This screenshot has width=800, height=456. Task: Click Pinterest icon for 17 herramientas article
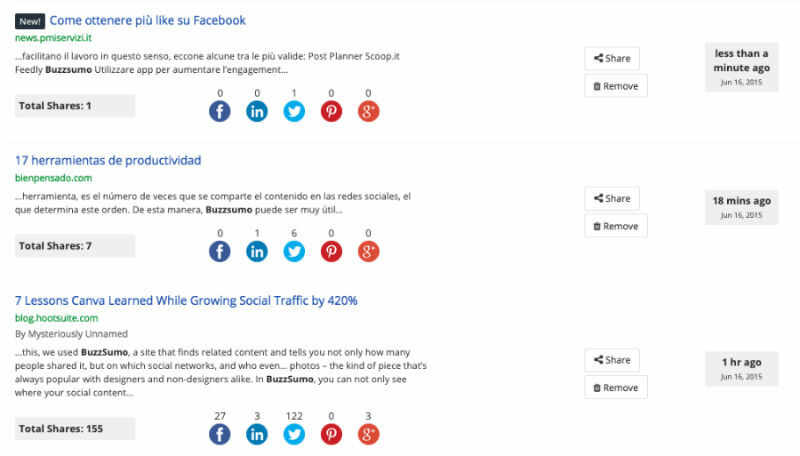[331, 252]
